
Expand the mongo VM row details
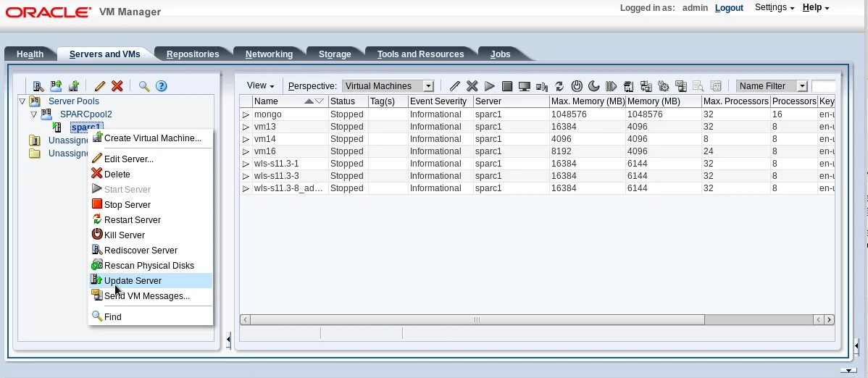click(246, 114)
